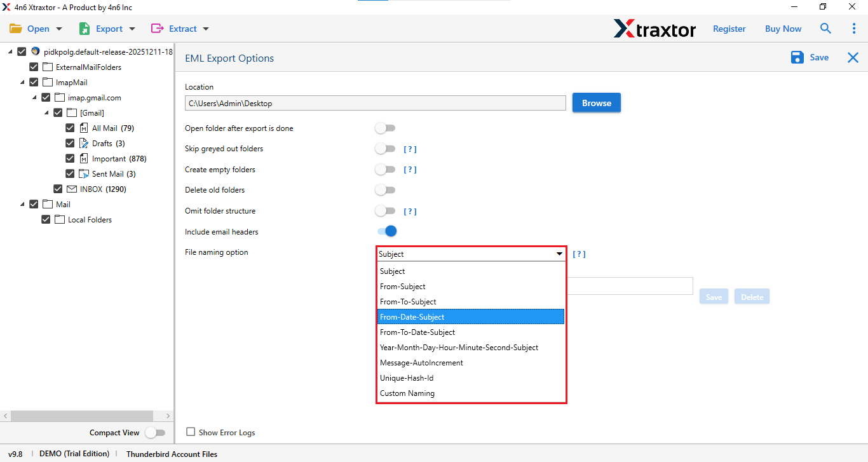Click the help icon next to File naming option
The image size is (868, 462).
579,254
